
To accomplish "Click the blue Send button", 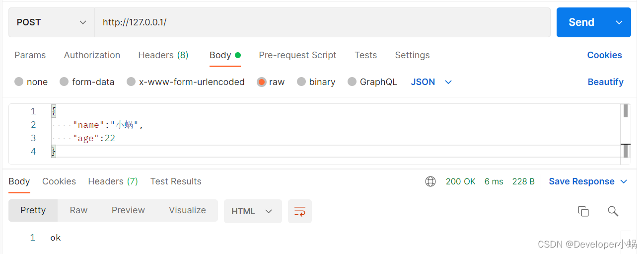I will point(581,22).
